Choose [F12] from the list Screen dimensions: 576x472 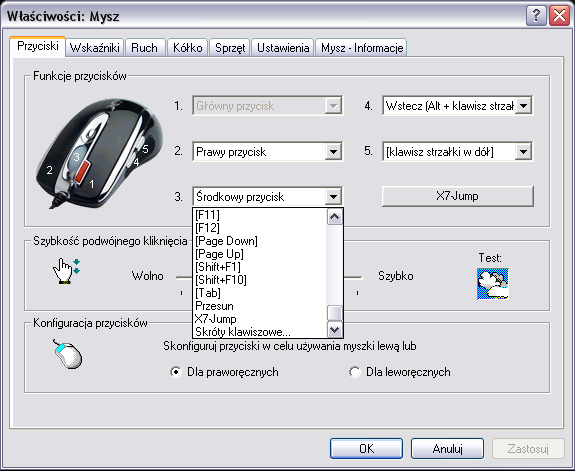click(x=260, y=228)
